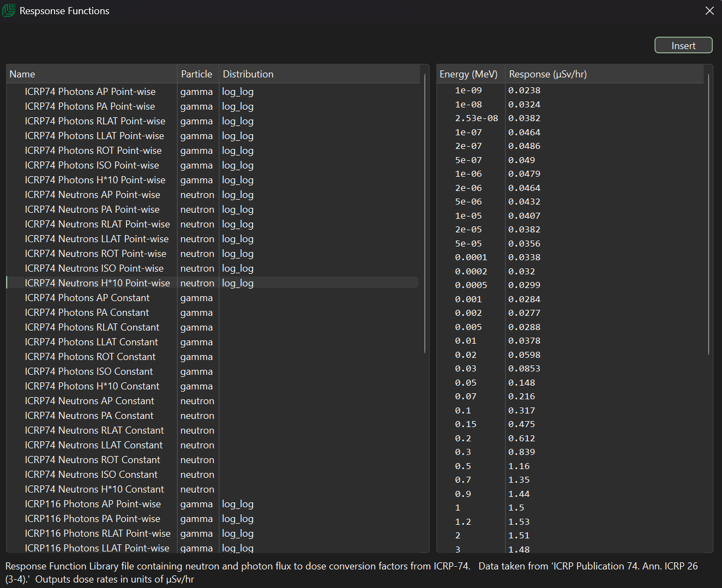Click energy value 1e-09
722x588 pixels.
coord(468,91)
